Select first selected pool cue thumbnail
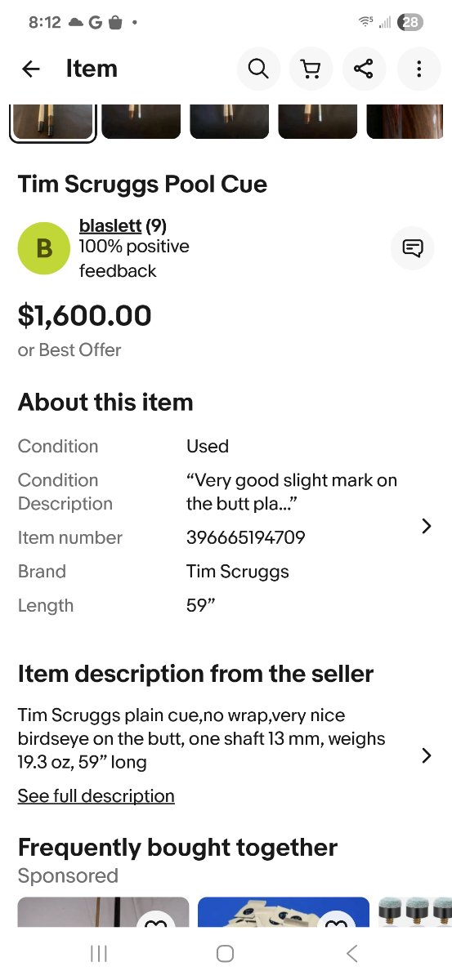Screen dimensions: 452x980 (53, 122)
